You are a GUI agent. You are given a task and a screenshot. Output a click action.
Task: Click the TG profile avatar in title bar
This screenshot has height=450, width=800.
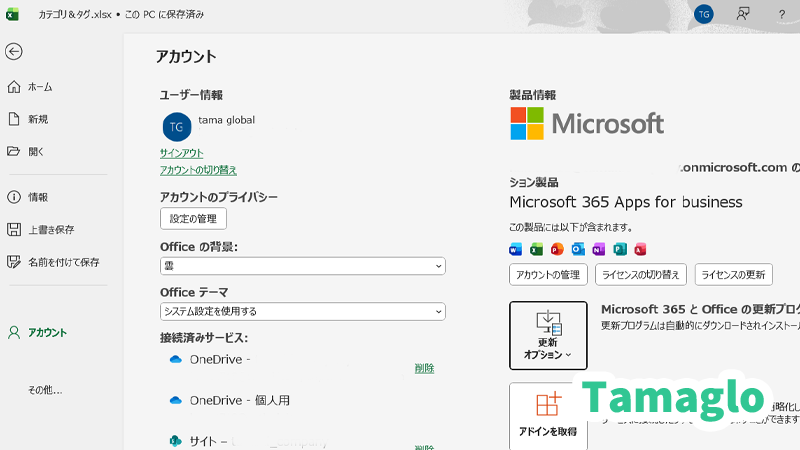pos(704,14)
